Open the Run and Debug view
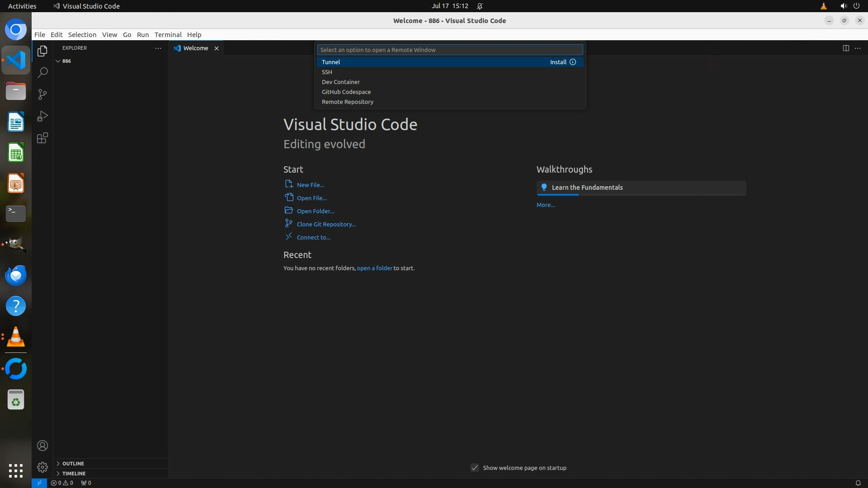 coord(42,116)
